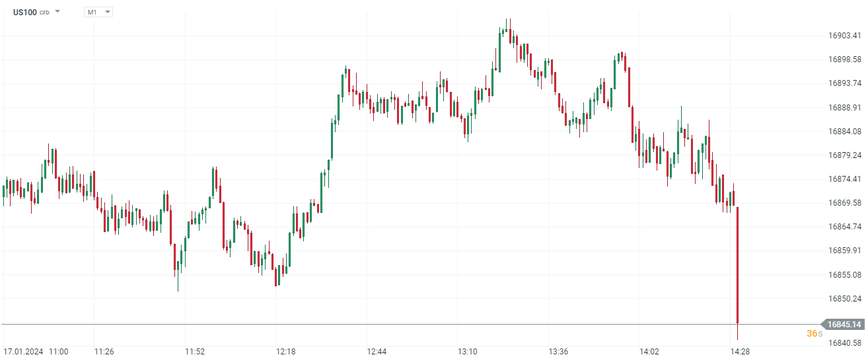Click the large red candle at 14:28
Screen dimensions: 868x363
click(x=737, y=264)
